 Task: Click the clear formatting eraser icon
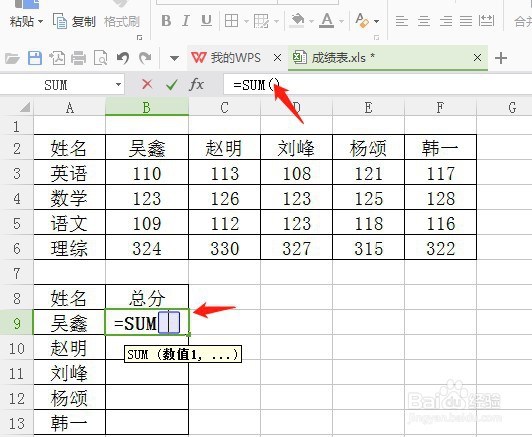coord(362,20)
